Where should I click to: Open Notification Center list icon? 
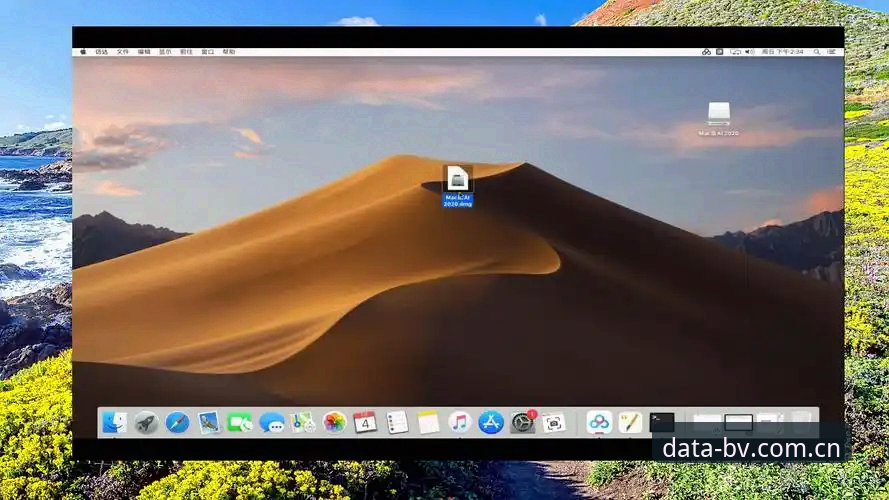coord(832,52)
